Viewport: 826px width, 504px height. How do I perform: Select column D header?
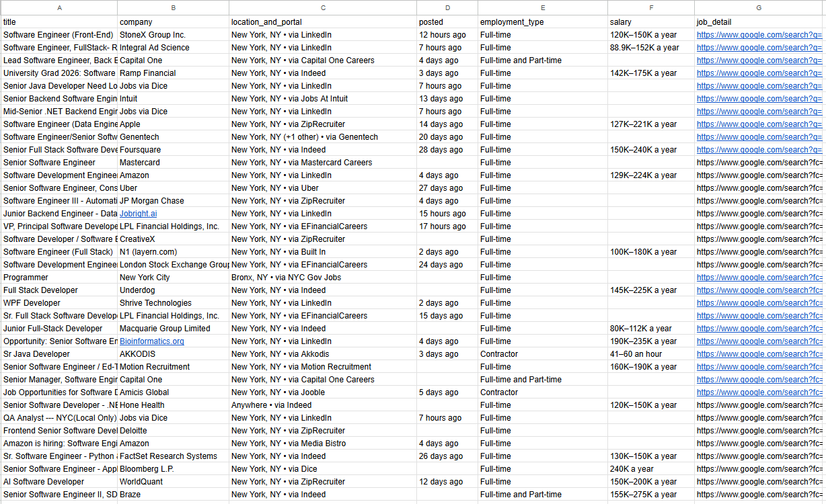click(447, 8)
